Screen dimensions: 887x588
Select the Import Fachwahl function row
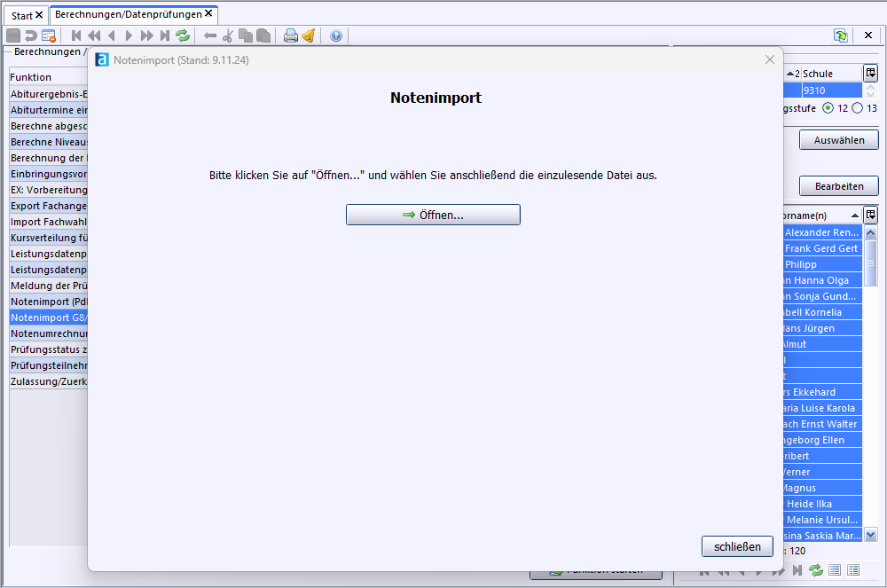pos(49,222)
